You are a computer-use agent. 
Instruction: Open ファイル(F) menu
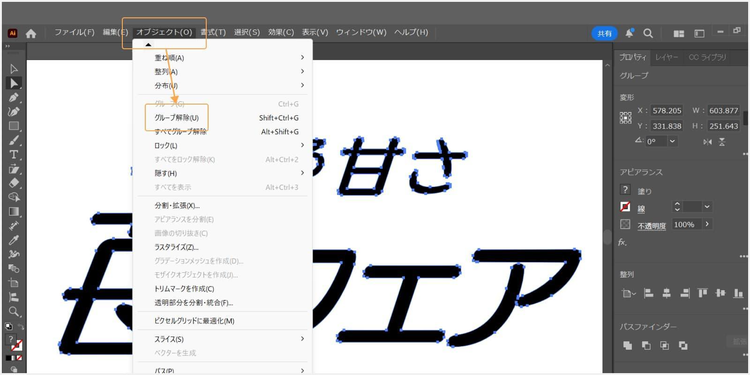click(75, 33)
